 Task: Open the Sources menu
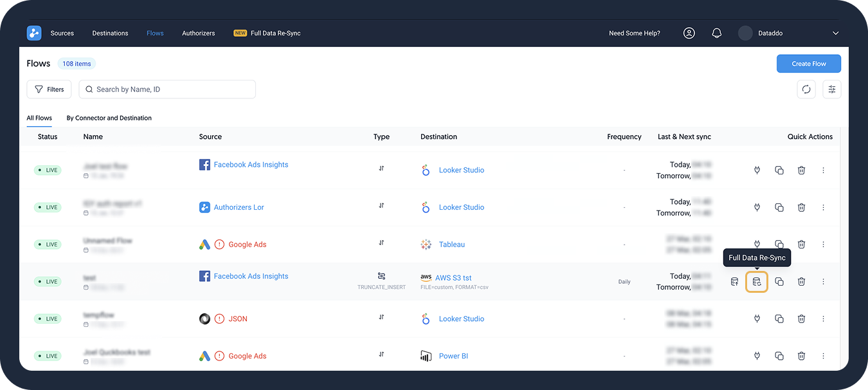click(62, 33)
